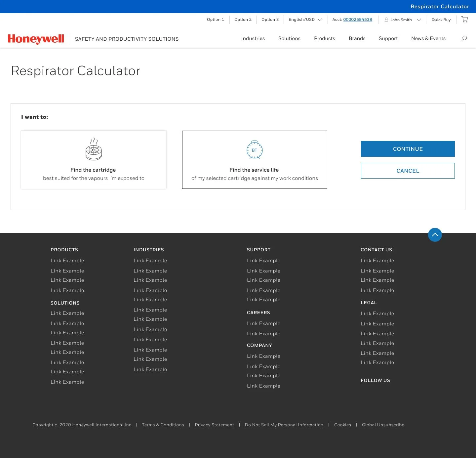Click the FOLLOW US footer heading

[375, 380]
